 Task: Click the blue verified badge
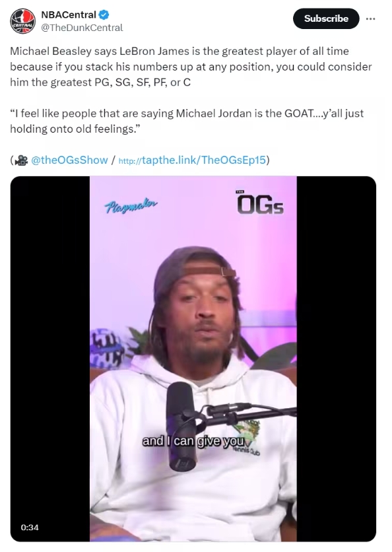click(104, 15)
